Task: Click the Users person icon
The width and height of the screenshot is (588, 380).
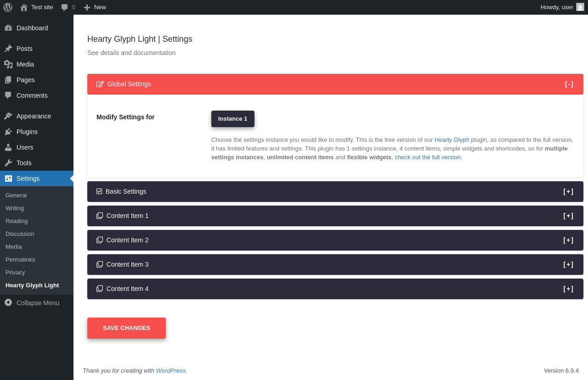Action: pyautogui.click(x=8, y=147)
